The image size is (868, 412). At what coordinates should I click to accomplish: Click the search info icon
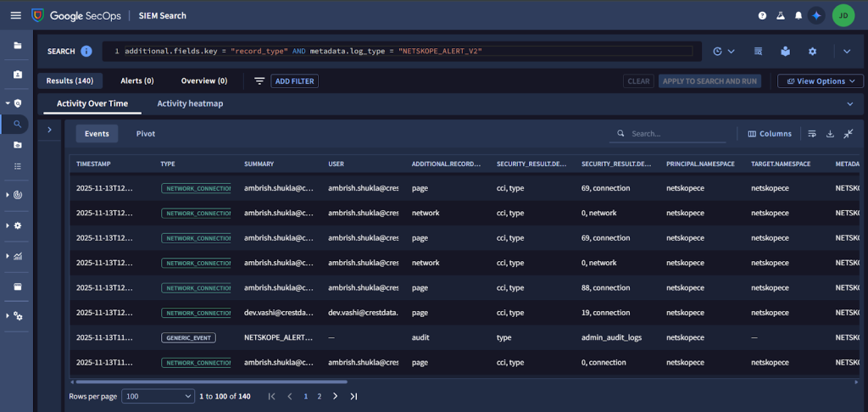tap(86, 51)
